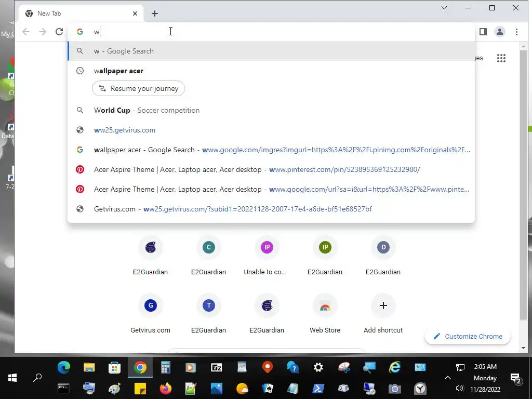Screen dimensions: 532x399
Task: Open the network tray icon
Action: (x=460, y=367)
